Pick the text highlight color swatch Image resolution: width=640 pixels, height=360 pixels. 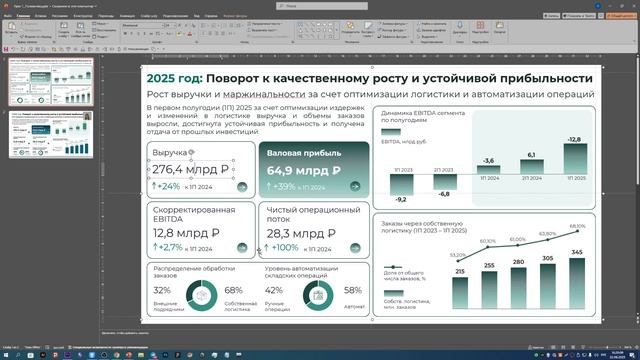(180, 33)
